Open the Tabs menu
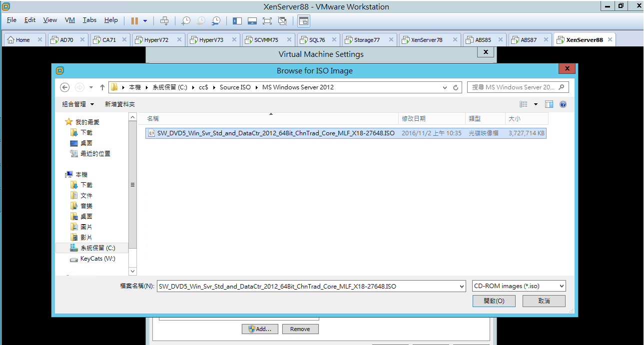644x345 pixels. (x=89, y=20)
